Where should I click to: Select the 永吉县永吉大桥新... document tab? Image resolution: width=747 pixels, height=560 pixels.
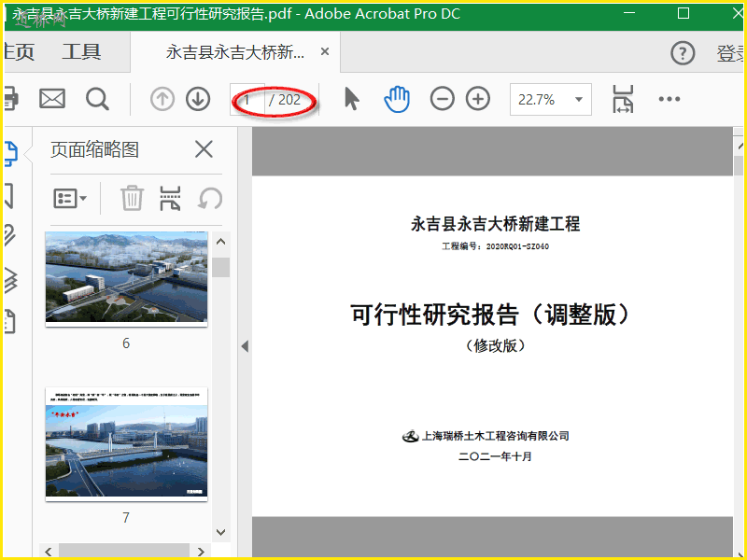[x=235, y=52]
